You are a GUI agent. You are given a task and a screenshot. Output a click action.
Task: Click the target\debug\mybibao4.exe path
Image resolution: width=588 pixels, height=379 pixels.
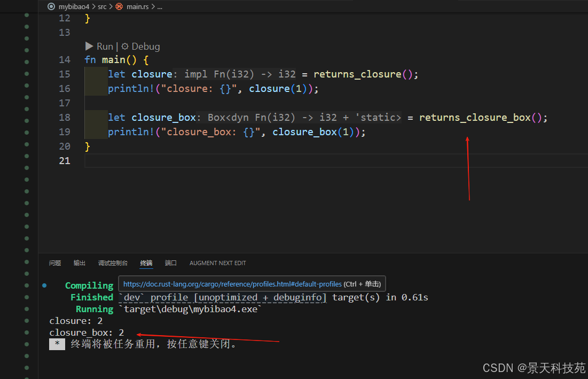click(x=190, y=309)
